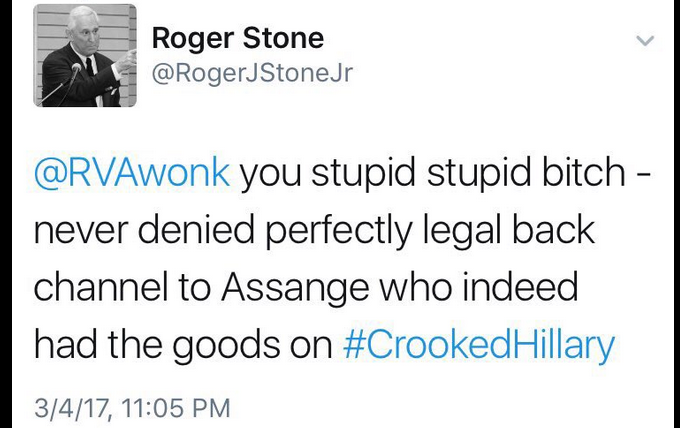Click the word Assange in the tweet
Screen dimensions: 680x428
295,288
